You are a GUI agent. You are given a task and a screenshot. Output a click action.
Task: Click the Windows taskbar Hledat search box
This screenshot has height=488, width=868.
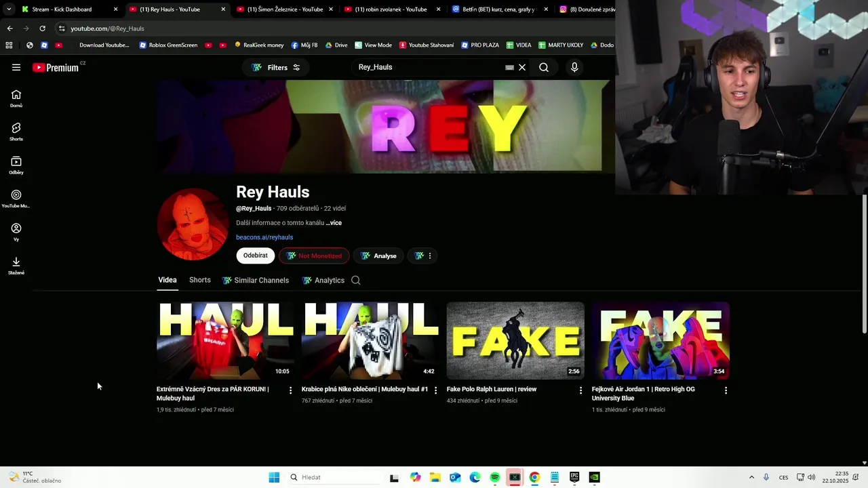point(335,477)
